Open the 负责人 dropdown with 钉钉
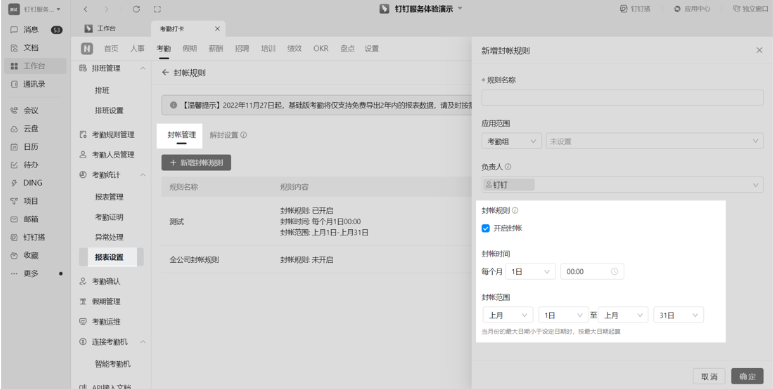This screenshot has width=773, height=389. click(x=623, y=185)
